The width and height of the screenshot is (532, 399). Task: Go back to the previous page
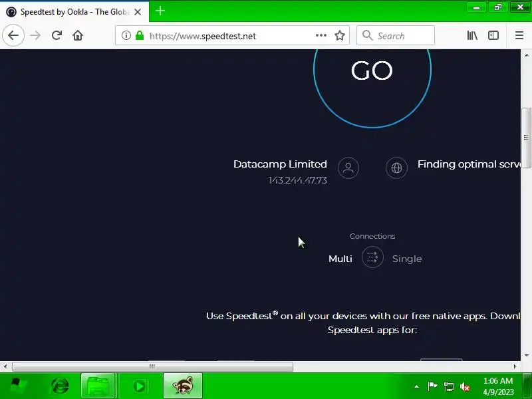tap(13, 35)
